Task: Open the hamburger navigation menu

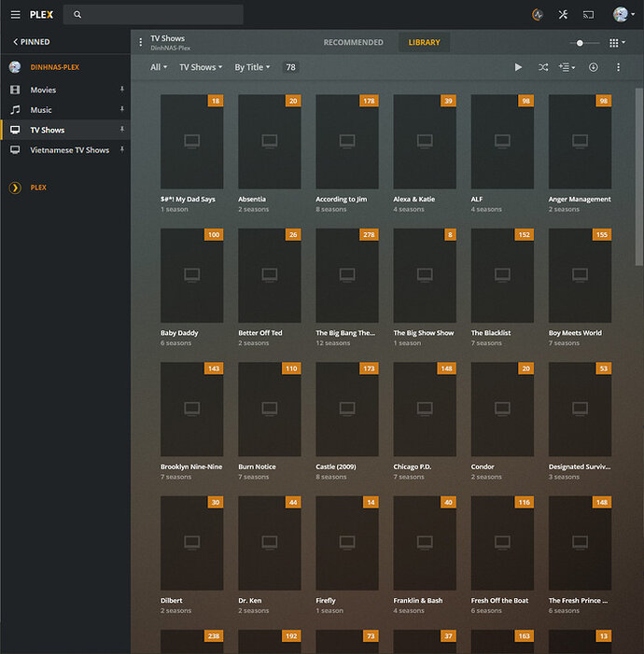Action: click(15, 15)
